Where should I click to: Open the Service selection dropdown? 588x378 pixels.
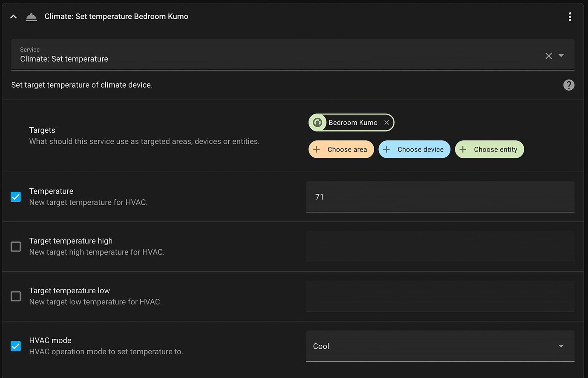click(561, 55)
